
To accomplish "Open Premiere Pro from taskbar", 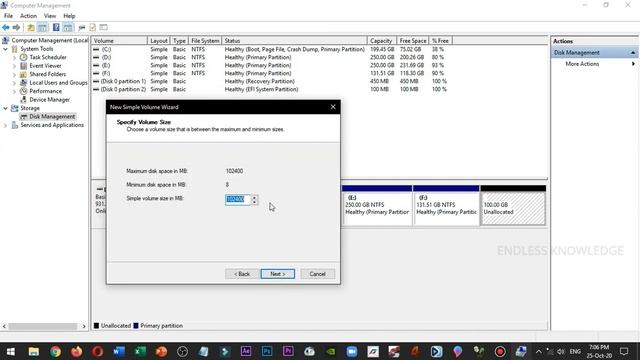I will coord(288,351).
